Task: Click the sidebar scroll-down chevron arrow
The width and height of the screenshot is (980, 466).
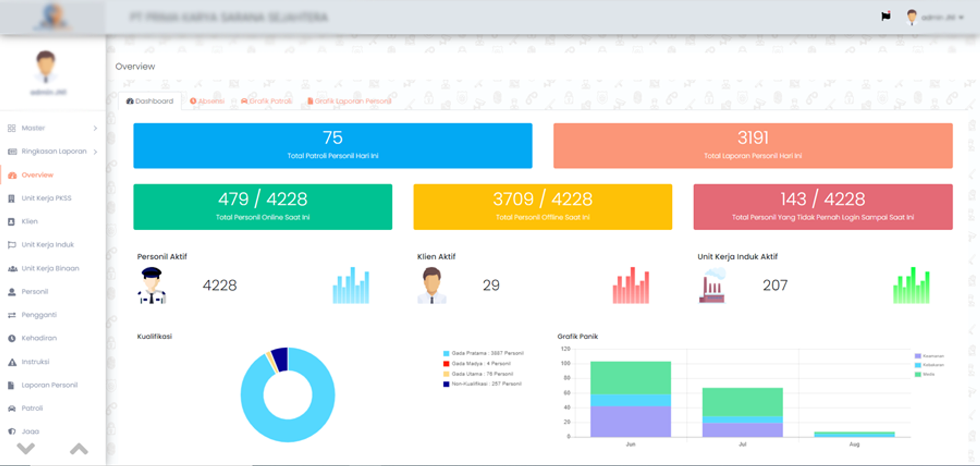Action: [x=25, y=448]
